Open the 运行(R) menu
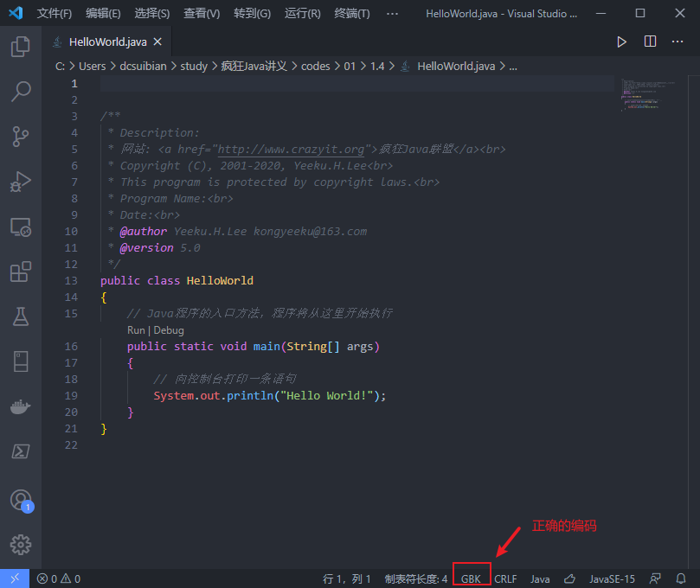This screenshot has height=588, width=700. point(303,13)
